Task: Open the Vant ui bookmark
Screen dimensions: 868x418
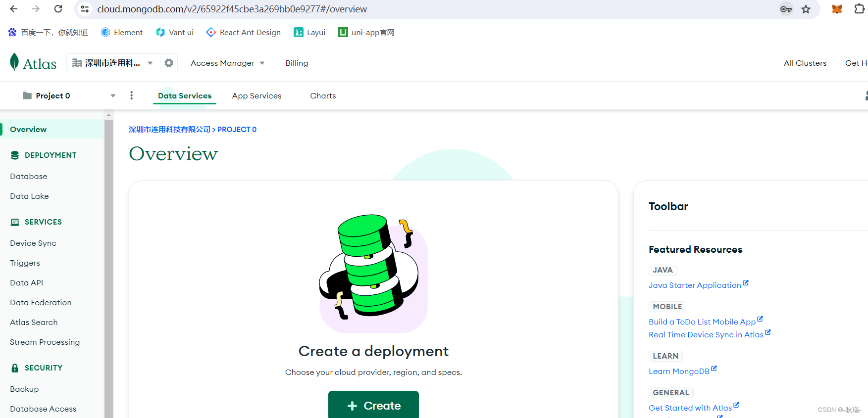Action: pyautogui.click(x=174, y=32)
